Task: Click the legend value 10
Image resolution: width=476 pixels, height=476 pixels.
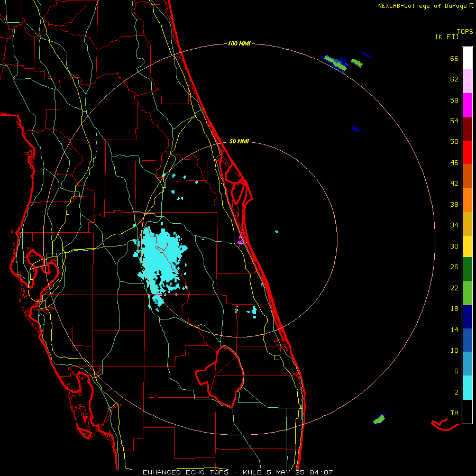Action: coord(454,350)
